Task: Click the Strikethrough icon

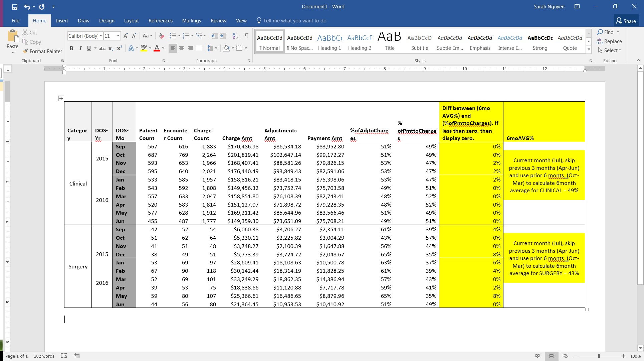Action: tap(102, 48)
